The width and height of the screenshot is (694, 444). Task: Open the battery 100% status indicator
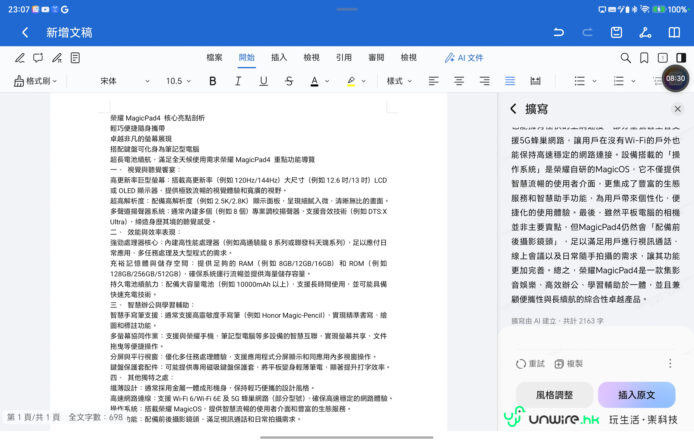[670, 9]
